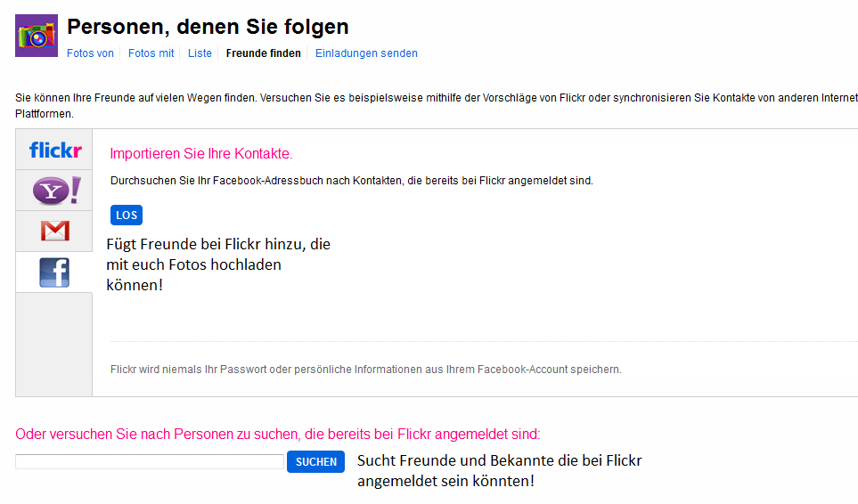Choose the Yahoo contacts icon
This screenshot has width=858, height=504.
[54, 191]
